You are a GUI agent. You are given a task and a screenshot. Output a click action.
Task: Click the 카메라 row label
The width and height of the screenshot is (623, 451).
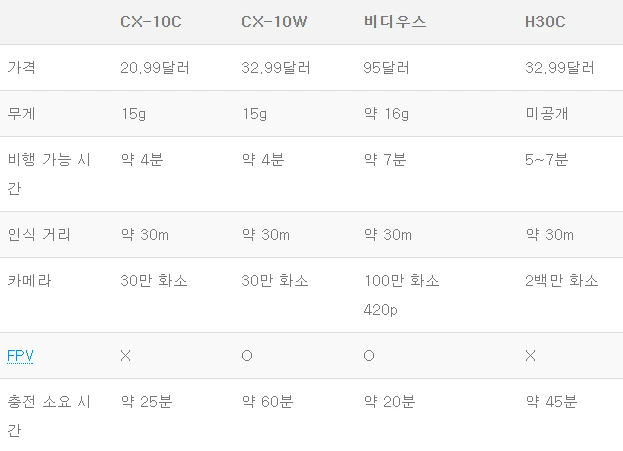(29, 281)
